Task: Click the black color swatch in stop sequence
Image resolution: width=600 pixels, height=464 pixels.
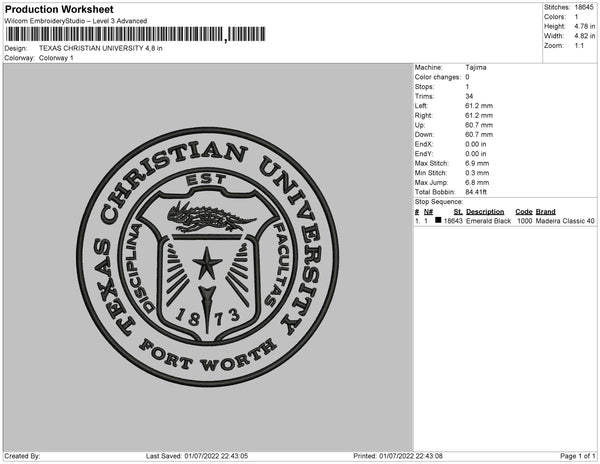Action: point(438,220)
